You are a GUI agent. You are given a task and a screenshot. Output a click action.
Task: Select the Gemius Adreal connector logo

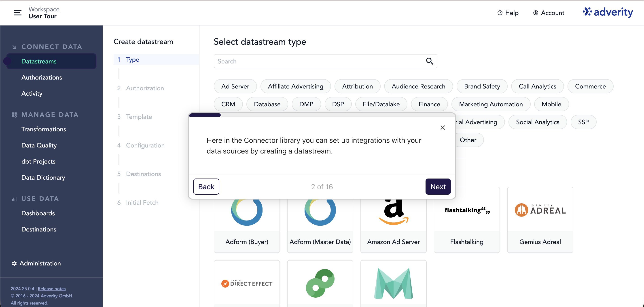click(x=540, y=210)
